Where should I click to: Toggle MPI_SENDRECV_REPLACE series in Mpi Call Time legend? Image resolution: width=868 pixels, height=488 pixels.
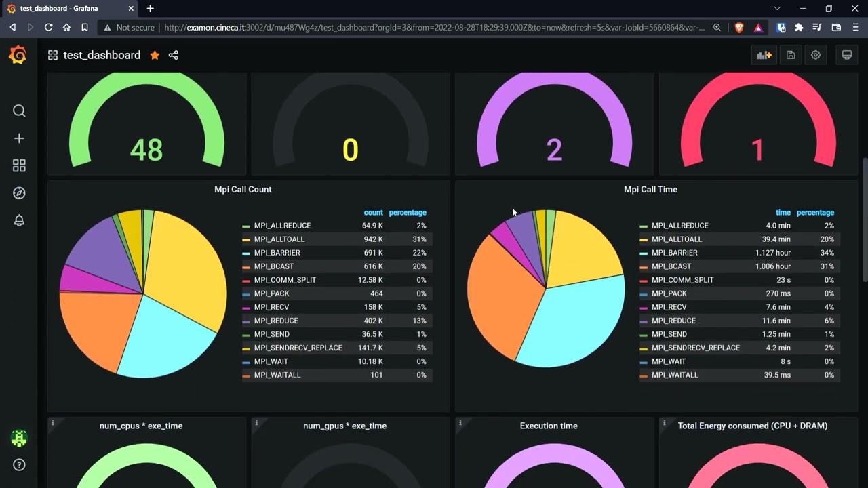695,348
